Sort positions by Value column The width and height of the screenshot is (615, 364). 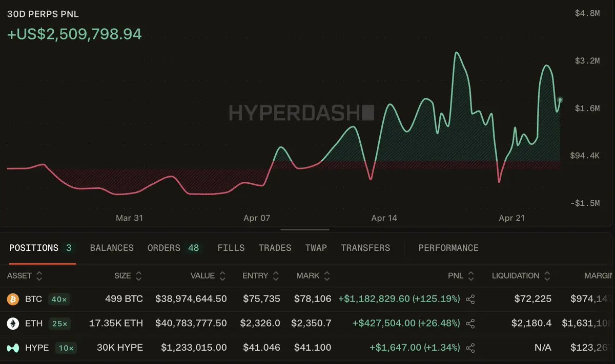[209, 276]
